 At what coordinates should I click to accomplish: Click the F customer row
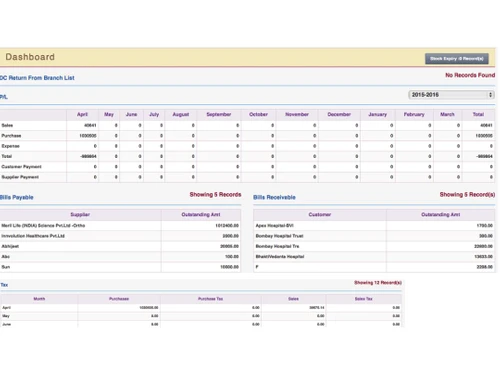374,267
